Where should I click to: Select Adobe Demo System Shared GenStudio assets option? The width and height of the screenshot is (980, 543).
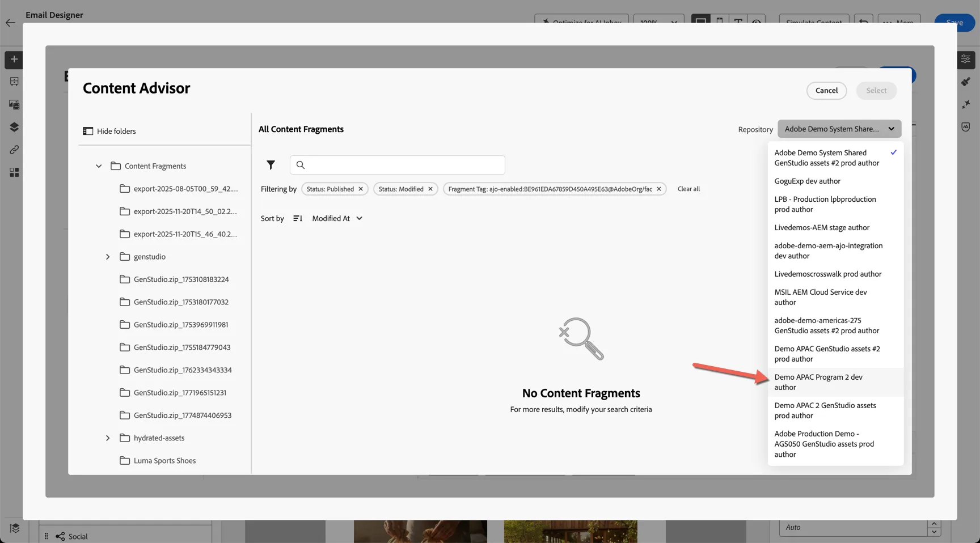click(835, 158)
